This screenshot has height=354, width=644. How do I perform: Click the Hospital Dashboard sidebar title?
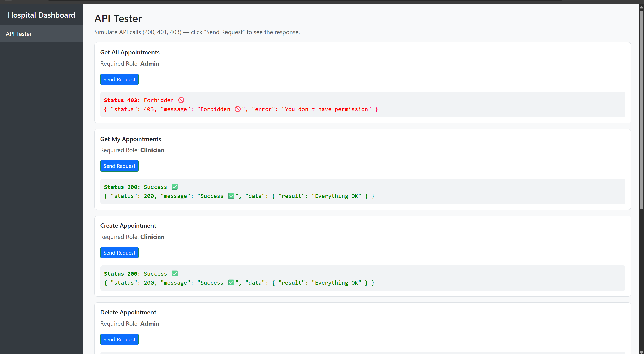42,15
